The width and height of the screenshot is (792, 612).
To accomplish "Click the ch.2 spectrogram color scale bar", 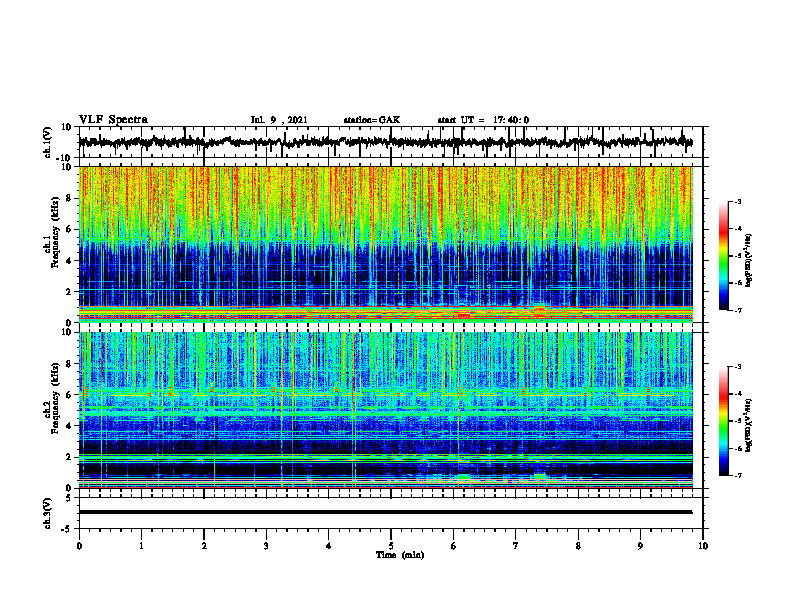I will [x=723, y=421].
